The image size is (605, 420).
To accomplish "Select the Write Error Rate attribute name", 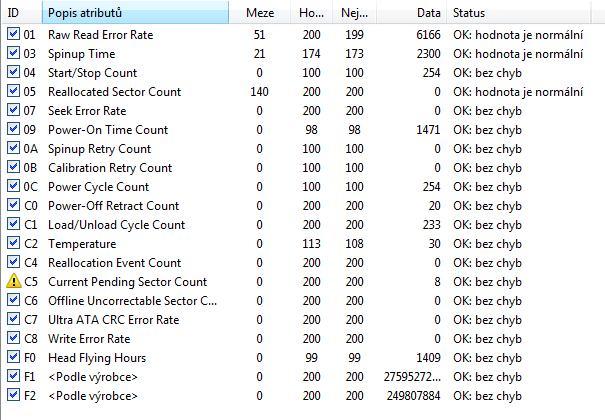I will [x=89, y=339].
